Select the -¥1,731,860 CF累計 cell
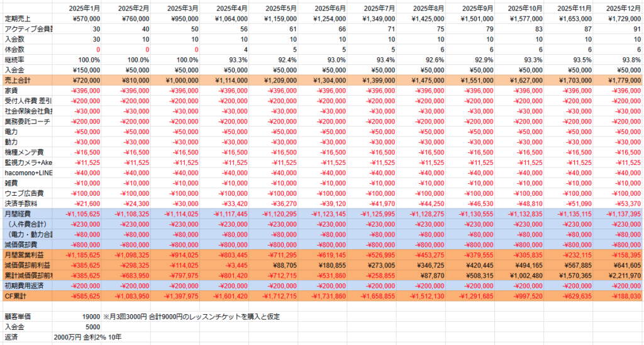644x345 pixels. [323, 296]
